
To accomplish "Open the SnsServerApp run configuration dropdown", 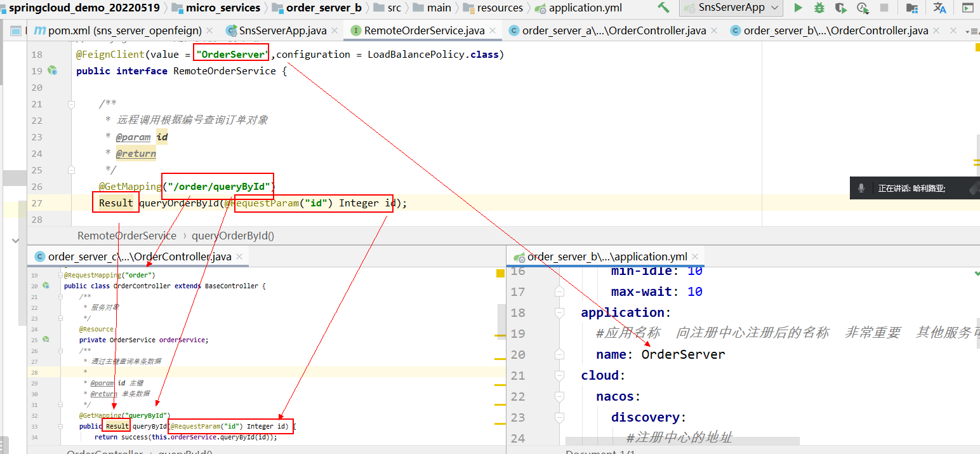I will pyautogui.click(x=731, y=8).
